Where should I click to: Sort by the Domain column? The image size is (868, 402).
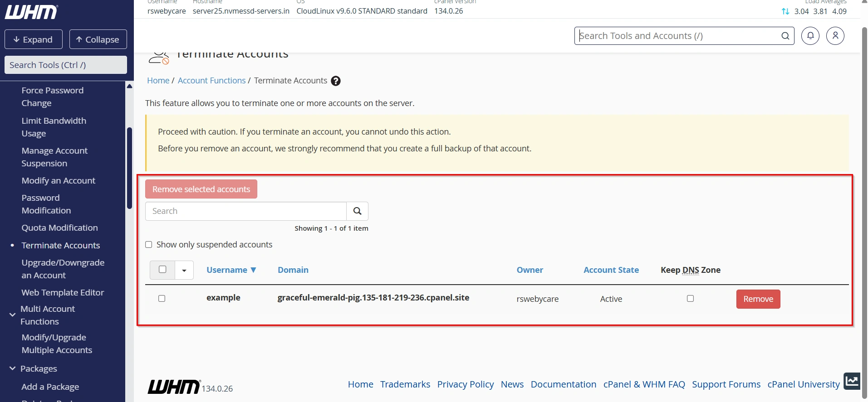(x=293, y=270)
